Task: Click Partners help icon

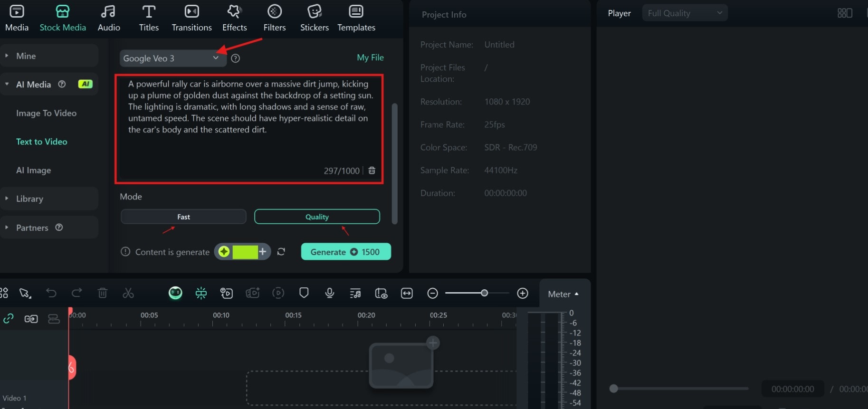Action: coord(59,227)
